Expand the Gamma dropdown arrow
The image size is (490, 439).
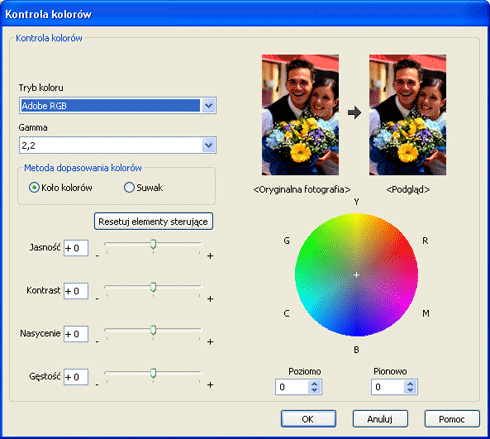(x=209, y=145)
